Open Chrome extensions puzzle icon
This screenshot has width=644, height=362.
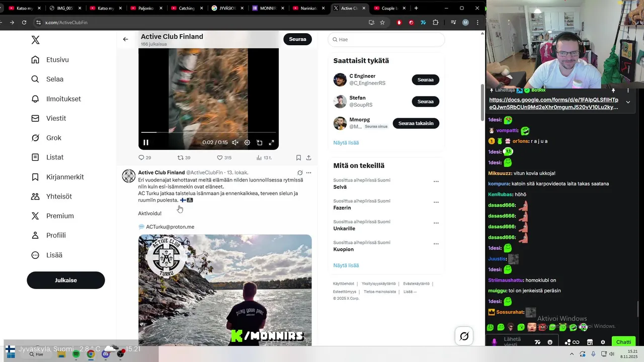point(435,22)
